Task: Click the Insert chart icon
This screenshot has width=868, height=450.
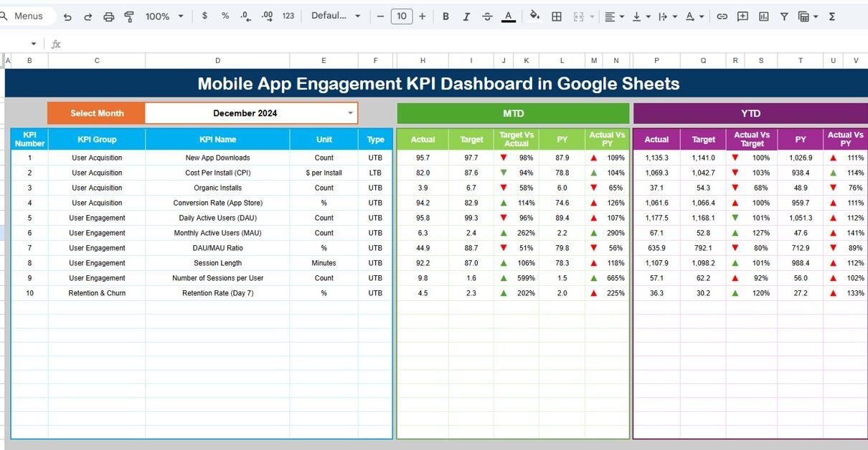Action: click(x=764, y=16)
